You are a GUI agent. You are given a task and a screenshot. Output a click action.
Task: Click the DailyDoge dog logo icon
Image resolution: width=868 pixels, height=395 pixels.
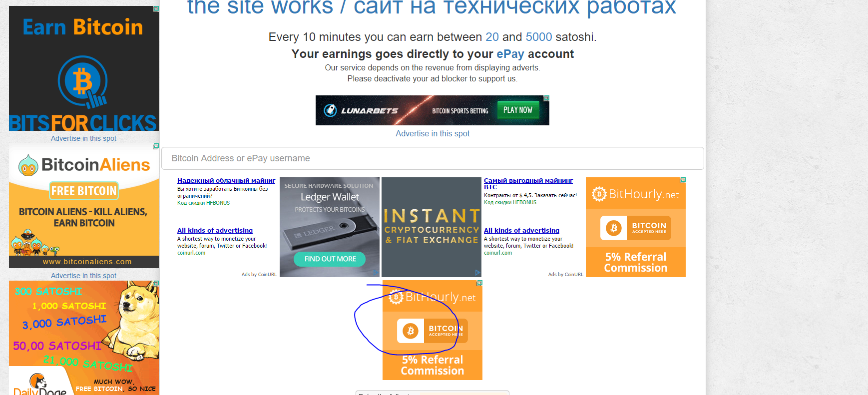(x=38, y=381)
